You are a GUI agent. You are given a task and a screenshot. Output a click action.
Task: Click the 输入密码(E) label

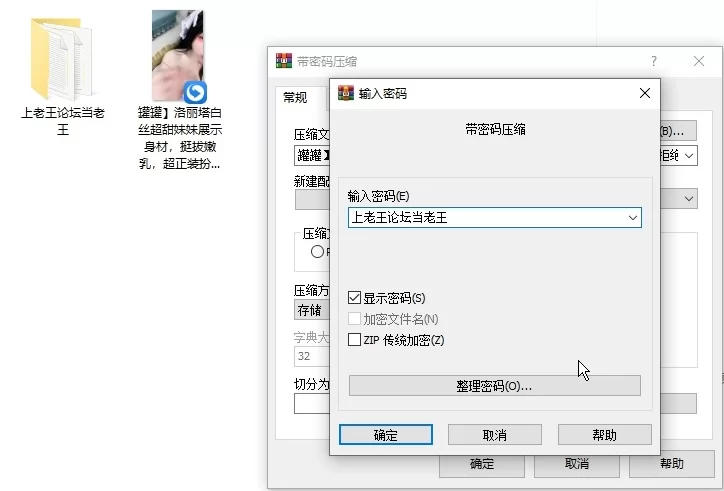[378, 196]
